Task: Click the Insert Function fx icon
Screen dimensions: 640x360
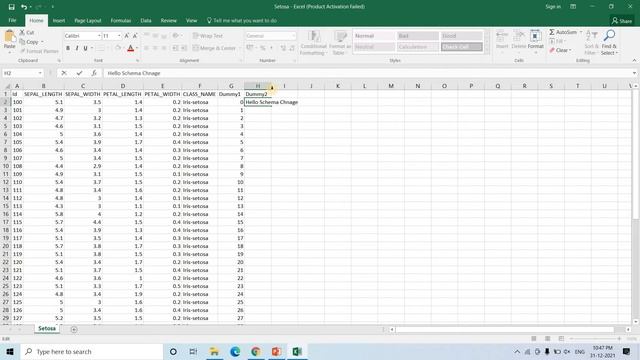Action: 94,73
